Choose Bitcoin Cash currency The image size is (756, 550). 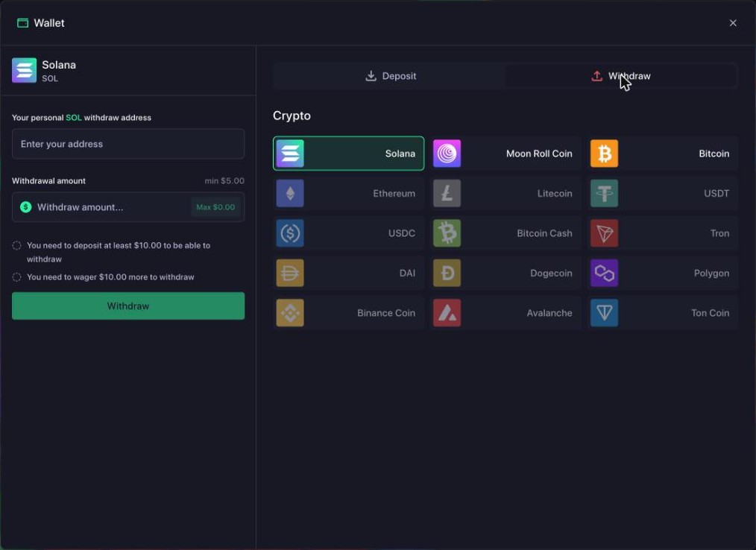[505, 233]
